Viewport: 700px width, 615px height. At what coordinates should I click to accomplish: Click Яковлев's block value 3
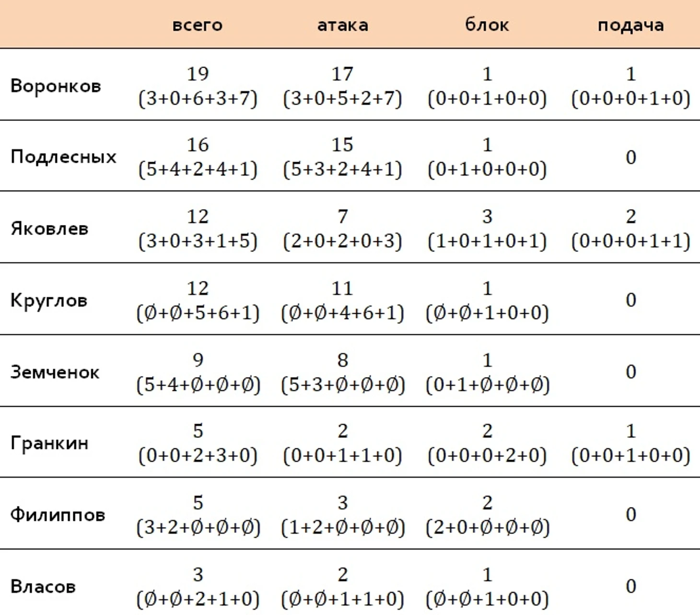487,217
